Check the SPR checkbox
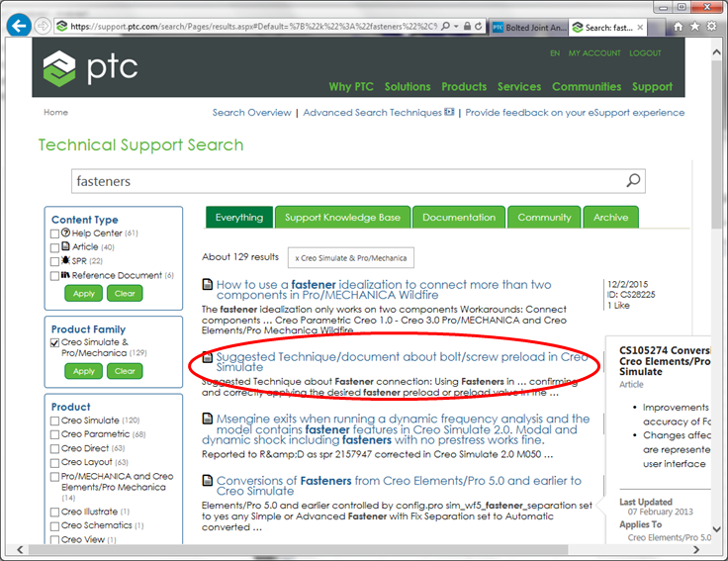The image size is (728, 561). pyautogui.click(x=54, y=261)
